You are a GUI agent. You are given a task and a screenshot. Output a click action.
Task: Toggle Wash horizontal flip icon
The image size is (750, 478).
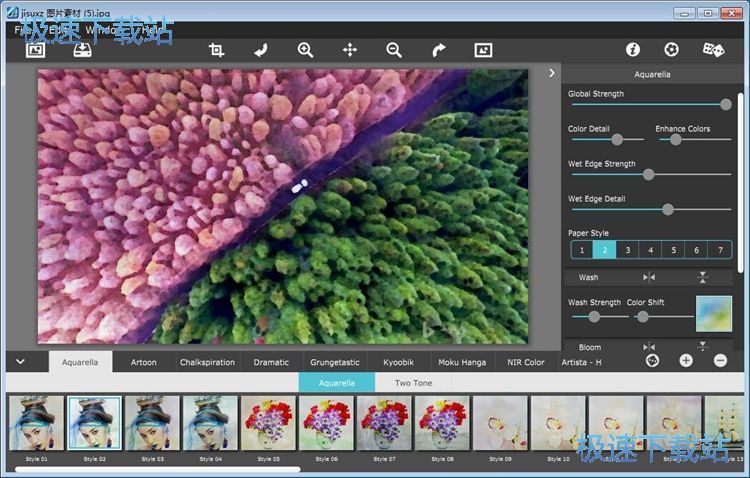[649, 277]
